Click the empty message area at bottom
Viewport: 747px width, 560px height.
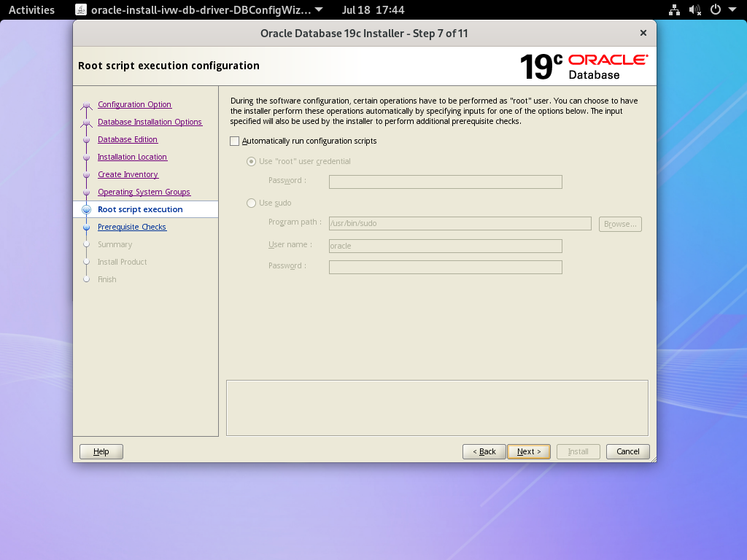[438, 408]
